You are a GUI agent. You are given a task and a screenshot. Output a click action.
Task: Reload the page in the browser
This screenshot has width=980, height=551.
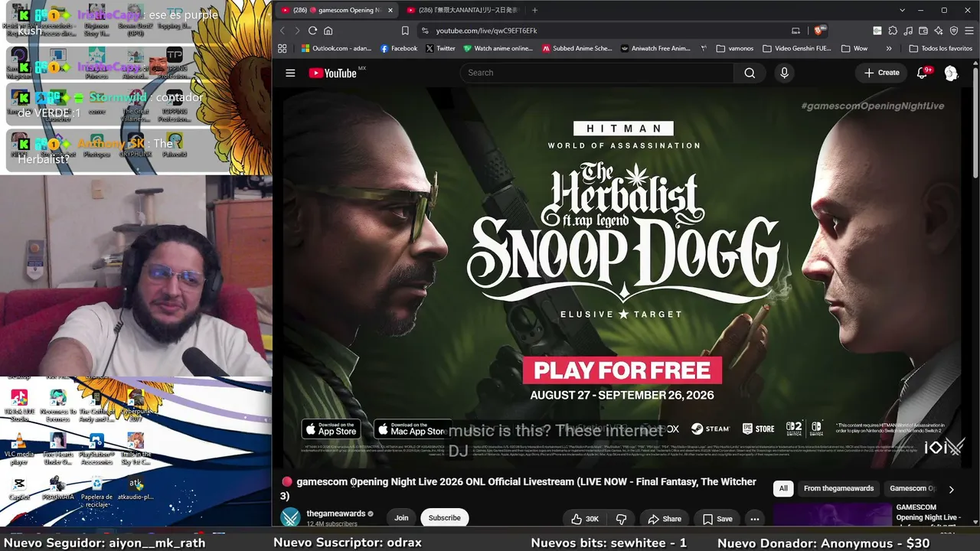pyautogui.click(x=312, y=31)
